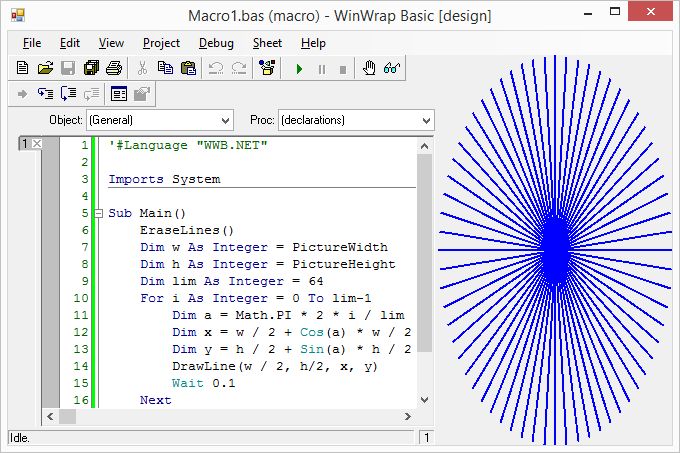The image size is (680, 453).
Task: Click the blue starburst picture panel
Action: pos(555,250)
